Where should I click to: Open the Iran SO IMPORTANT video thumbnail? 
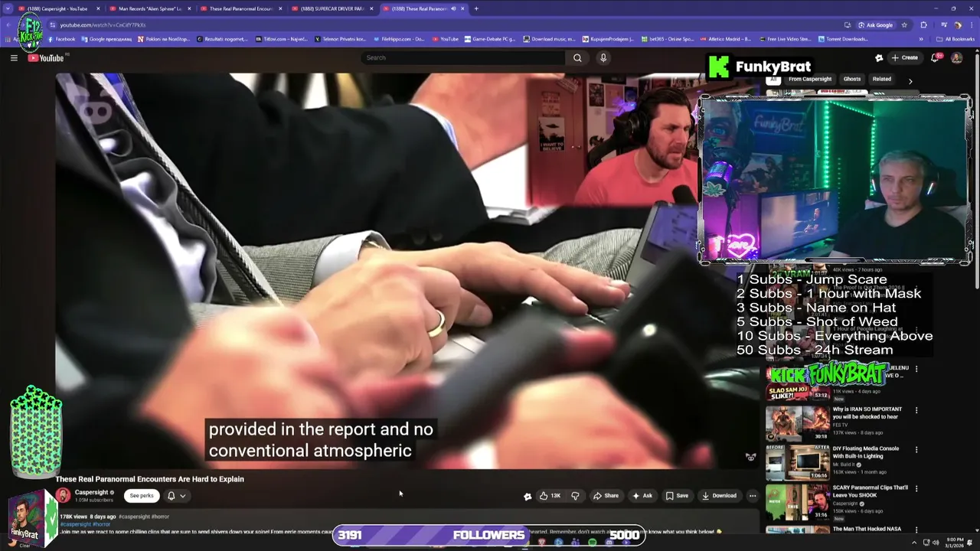coord(797,423)
